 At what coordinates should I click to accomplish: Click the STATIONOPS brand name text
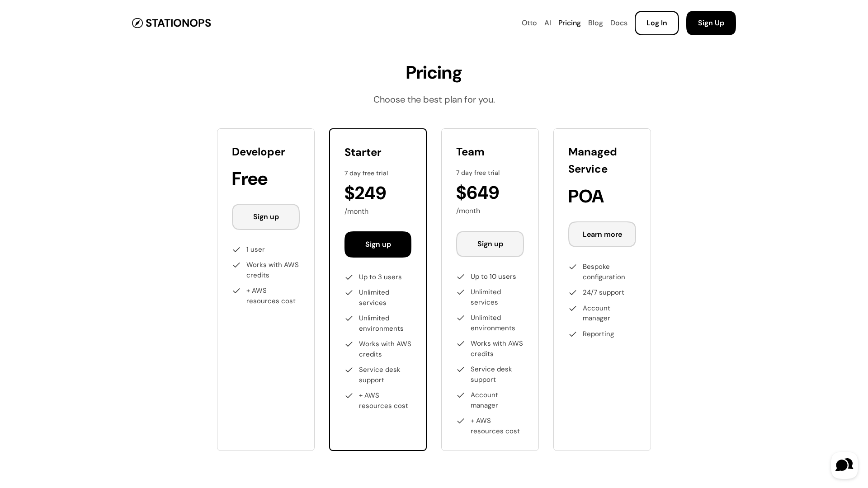(x=178, y=23)
